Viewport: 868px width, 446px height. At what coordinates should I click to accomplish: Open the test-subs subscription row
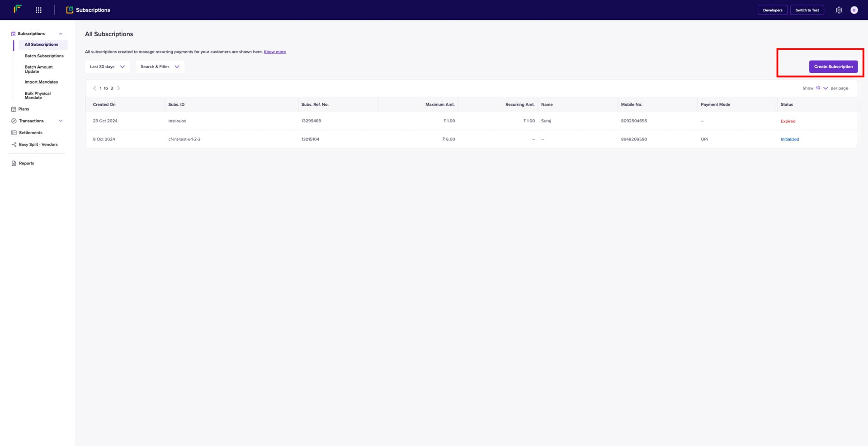(471, 121)
